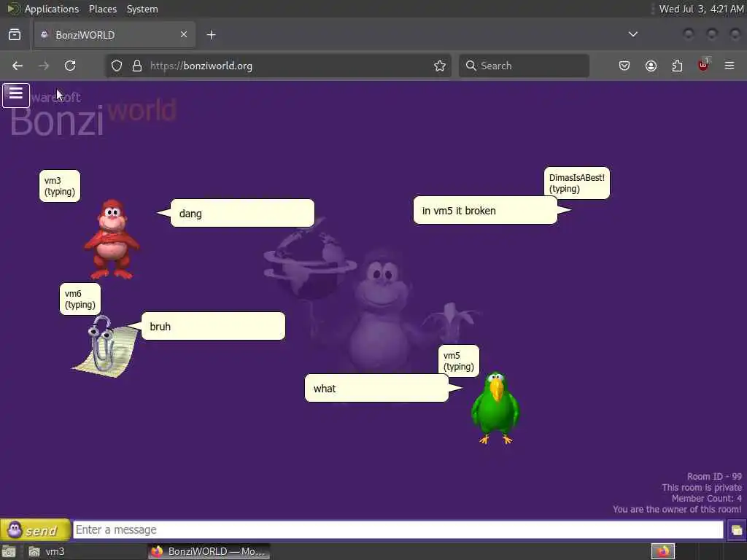The width and height of the screenshot is (747, 560).
Task: Click the Member Count: 4 text
Action: pyautogui.click(x=706, y=499)
